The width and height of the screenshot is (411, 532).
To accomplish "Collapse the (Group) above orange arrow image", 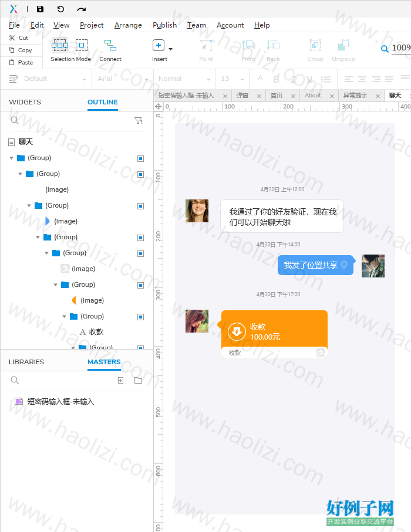I will [x=56, y=284].
